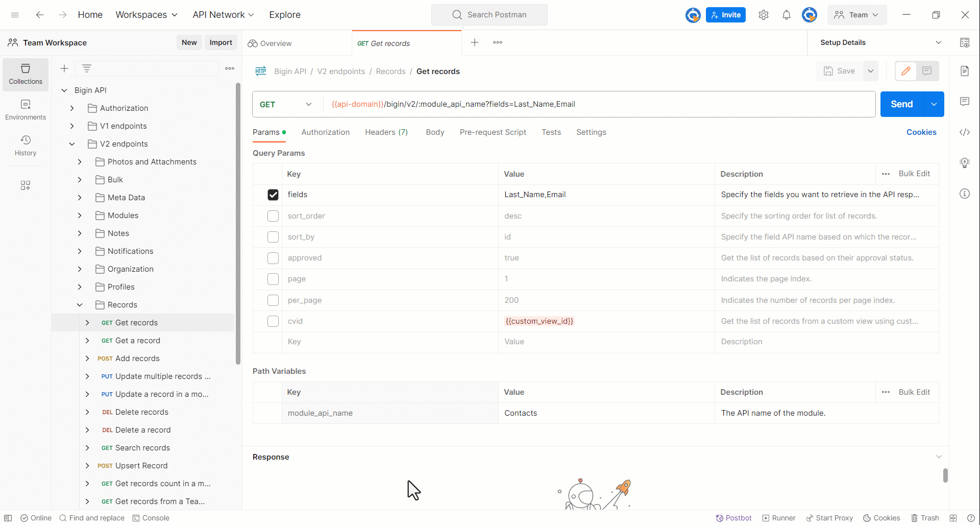980x525 pixels.
Task: Collapse the V2 endpoints folder
Action: click(x=71, y=144)
